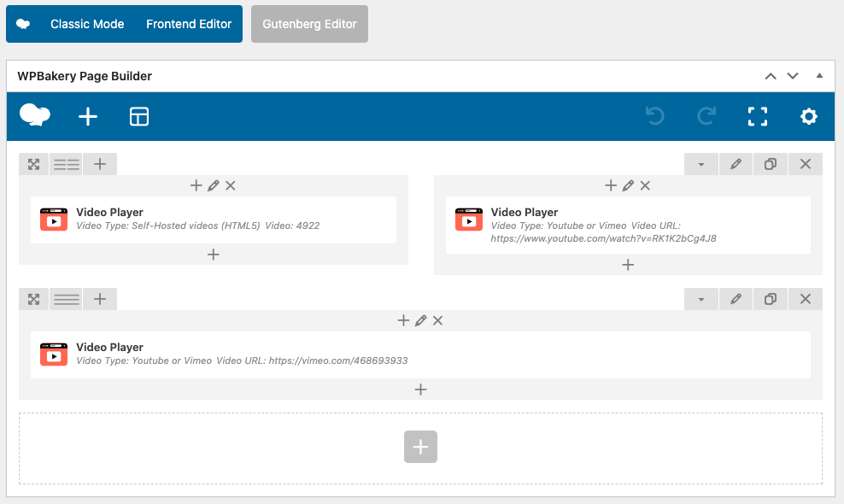Move the WPBakery panel up with the chevron

click(771, 76)
